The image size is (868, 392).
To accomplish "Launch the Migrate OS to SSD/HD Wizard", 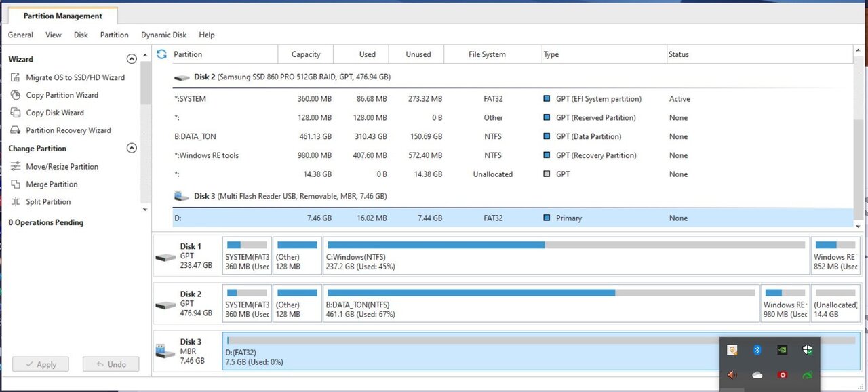I will point(75,77).
